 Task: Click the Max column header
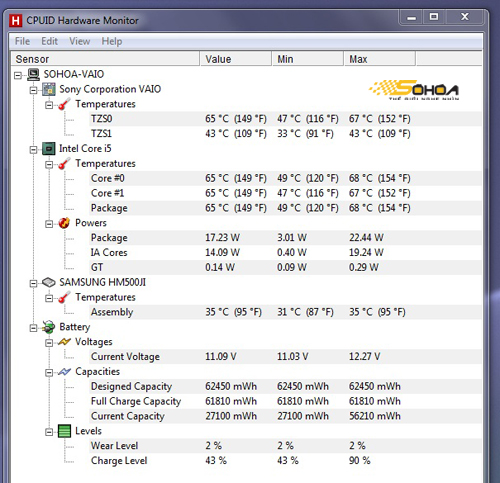tap(380, 59)
